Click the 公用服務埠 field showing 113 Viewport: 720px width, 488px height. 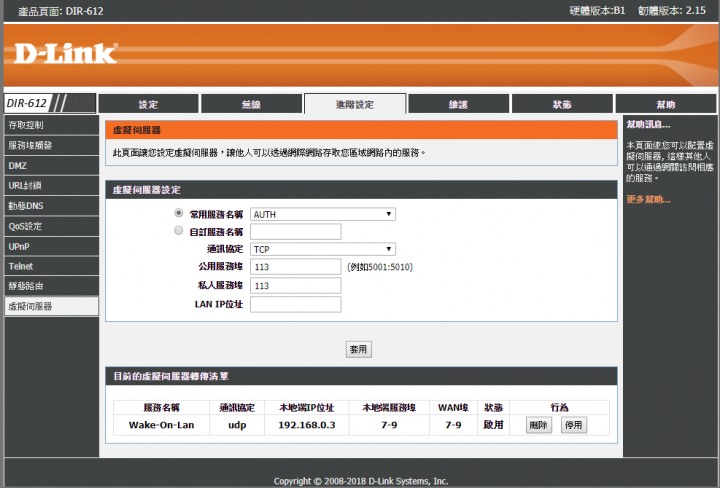tap(296, 267)
